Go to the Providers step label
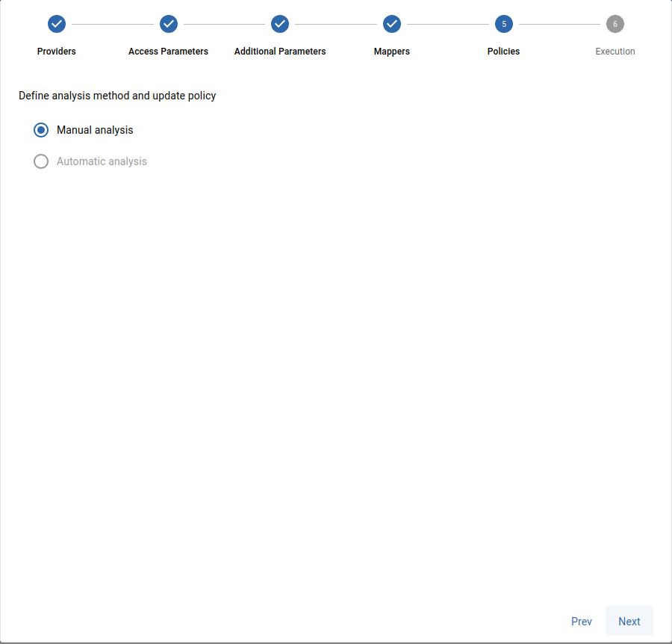The width and height of the screenshot is (672, 644). click(x=57, y=52)
